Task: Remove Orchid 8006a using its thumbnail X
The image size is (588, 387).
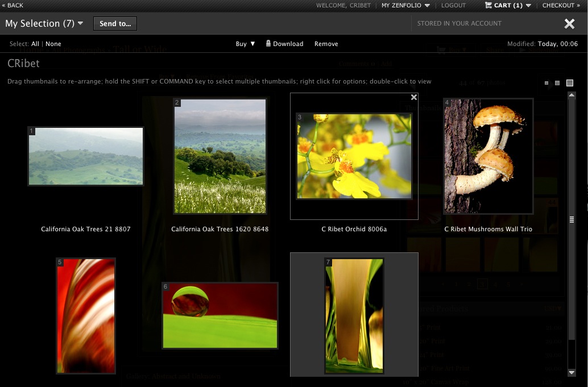Action: click(x=413, y=97)
